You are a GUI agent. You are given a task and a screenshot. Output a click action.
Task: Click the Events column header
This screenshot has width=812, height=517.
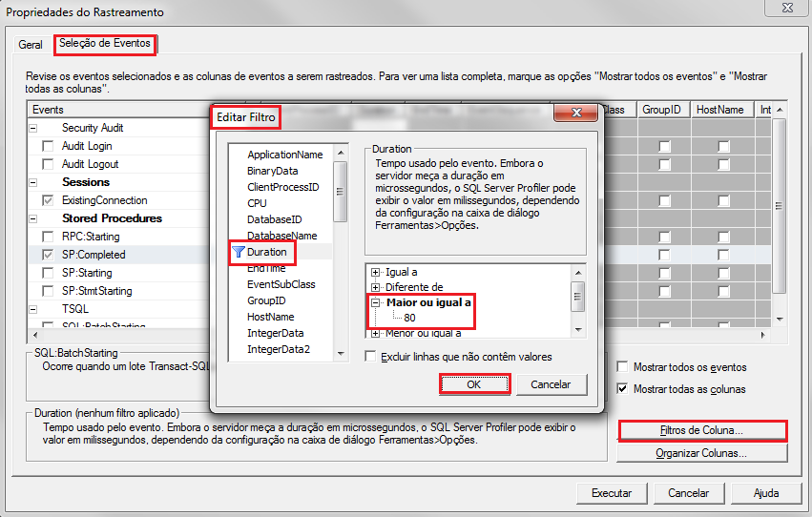[x=119, y=110]
